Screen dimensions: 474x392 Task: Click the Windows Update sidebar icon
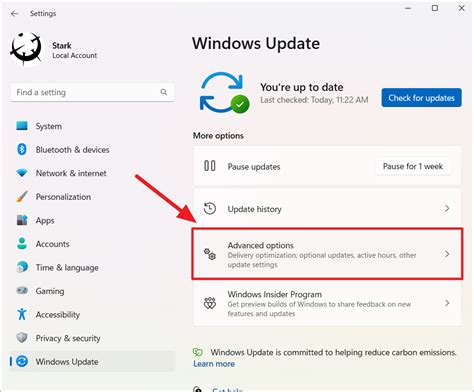point(22,361)
